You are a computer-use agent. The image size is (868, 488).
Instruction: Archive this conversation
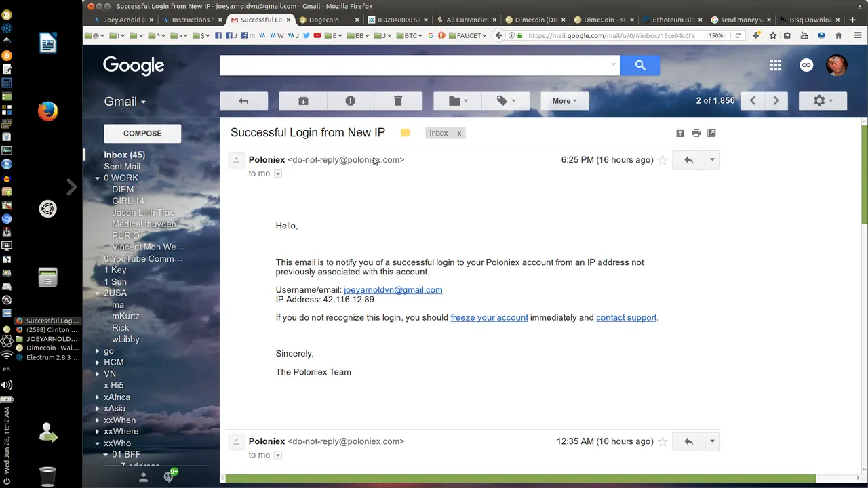(x=303, y=101)
